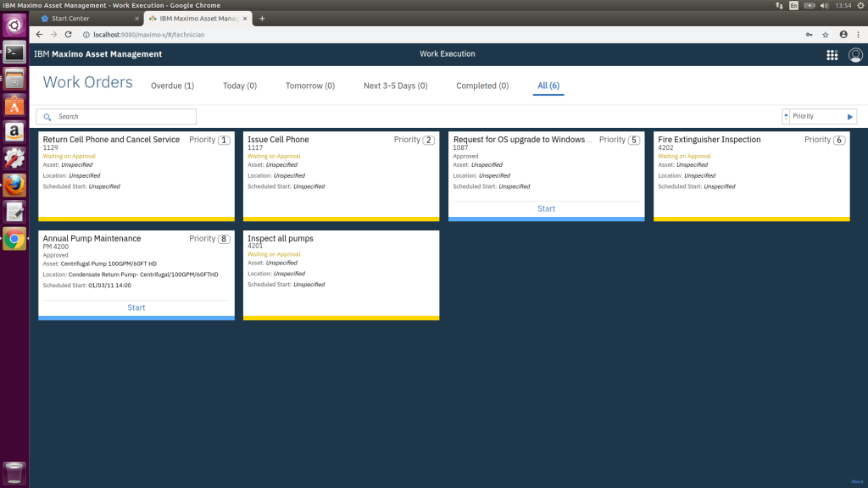
Task: Click the Work Execution header label
Action: [x=448, y=53]
